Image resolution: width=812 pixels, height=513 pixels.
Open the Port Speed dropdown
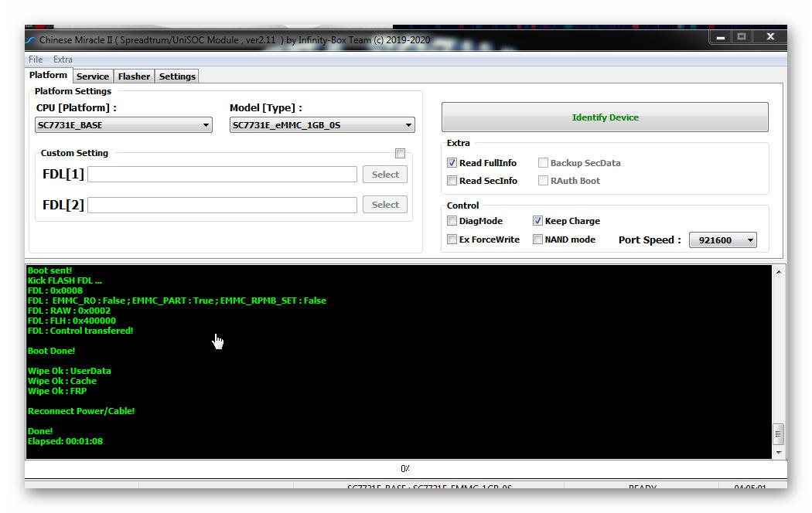click(x=722, y=240)
